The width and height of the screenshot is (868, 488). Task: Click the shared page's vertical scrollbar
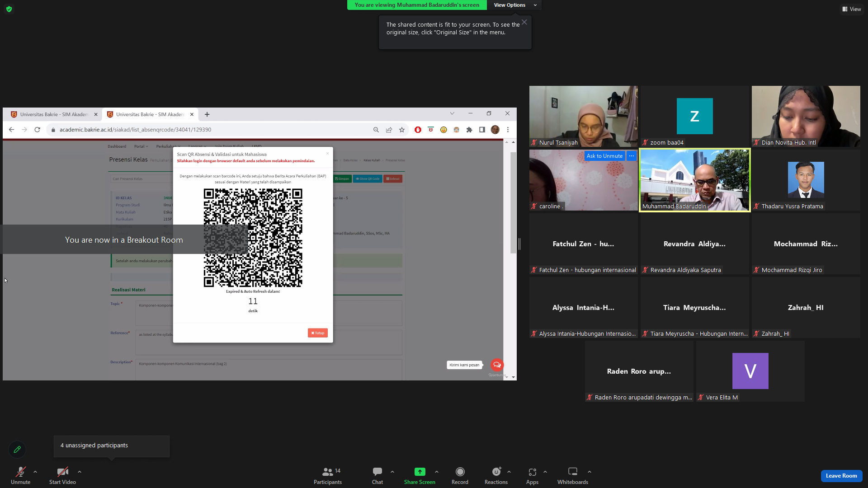pos(513,203)
